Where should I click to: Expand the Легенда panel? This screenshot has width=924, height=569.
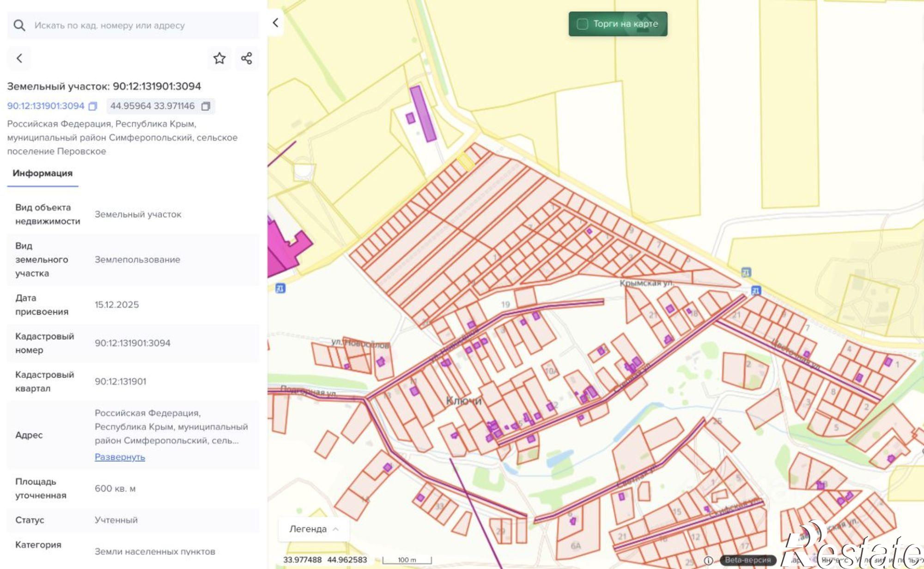(x=314, y=529)
